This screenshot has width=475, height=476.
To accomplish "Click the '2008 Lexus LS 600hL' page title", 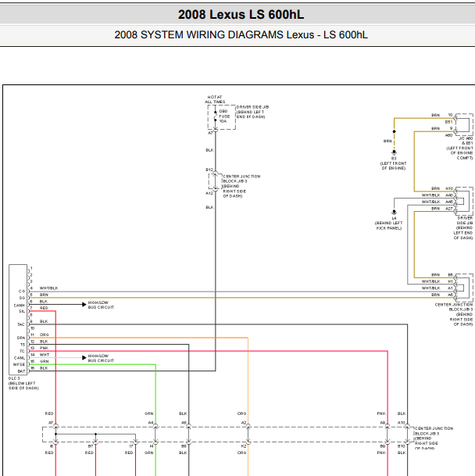I will (241, 15).
